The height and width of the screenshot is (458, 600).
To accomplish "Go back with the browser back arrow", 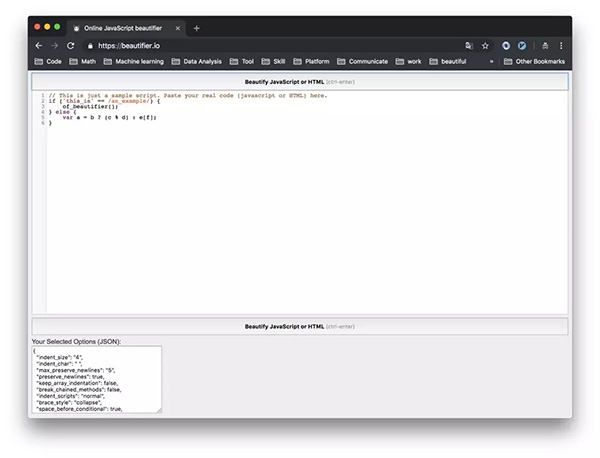I will pos(39,46).
